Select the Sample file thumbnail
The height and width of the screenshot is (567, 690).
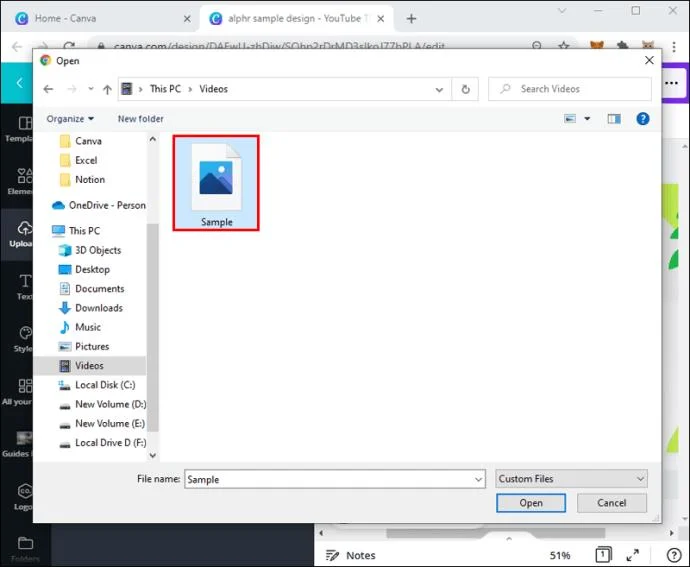[x=216, y=183]
